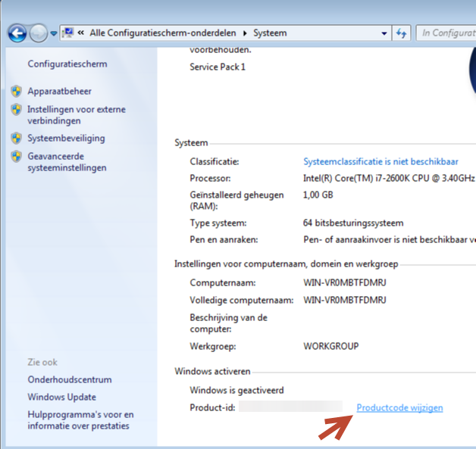Open 'Geavanceerde systeeminstellingen'
The width and height of the screenshot is (476, 449).
pyautogui.click(x=67, y=162)
